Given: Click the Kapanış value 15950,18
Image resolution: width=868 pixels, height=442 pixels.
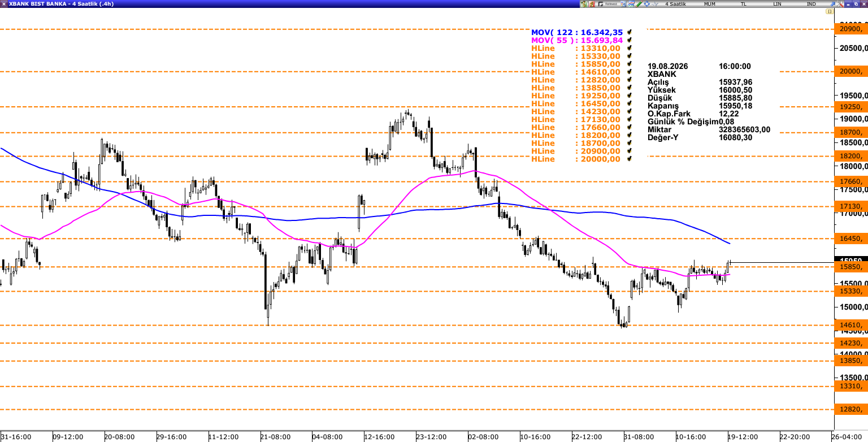Looking at the screenshot, I should 735,106.
